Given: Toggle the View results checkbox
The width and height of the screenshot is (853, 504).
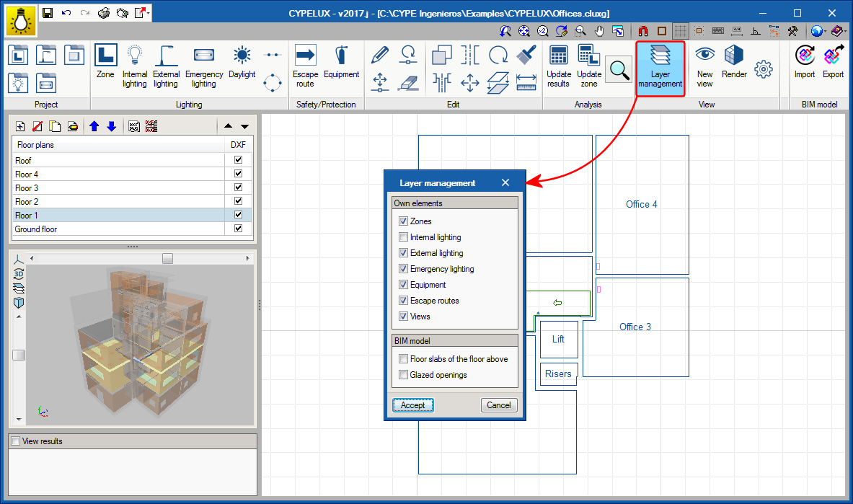Looking at the screenshot, I should 15,441.
